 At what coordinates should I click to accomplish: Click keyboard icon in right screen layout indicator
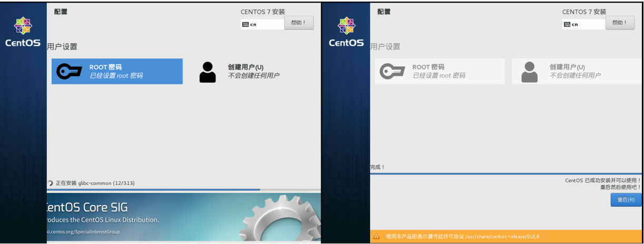(x=567, y=25)
